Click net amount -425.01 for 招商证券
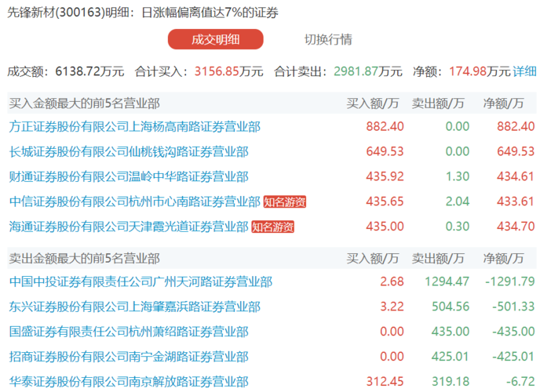 coord(513,357)
